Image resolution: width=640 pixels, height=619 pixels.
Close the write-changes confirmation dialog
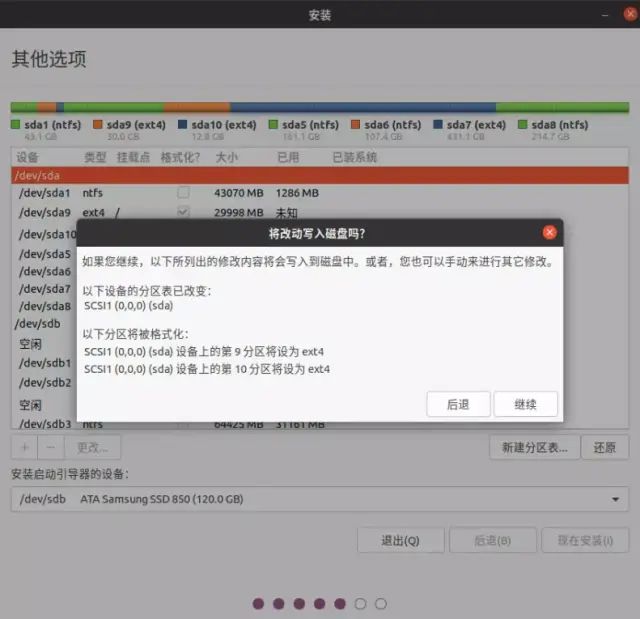[549, 233]
